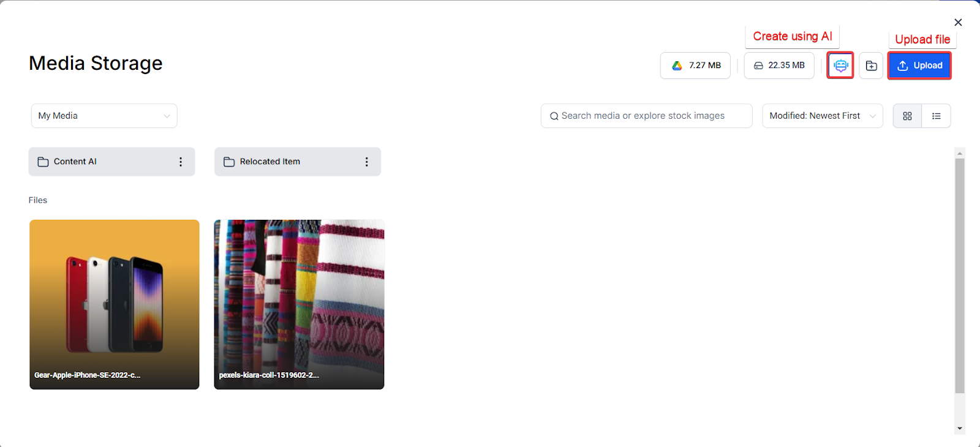
Task: Click the search magnifier icon
Action: click(554, 116)
